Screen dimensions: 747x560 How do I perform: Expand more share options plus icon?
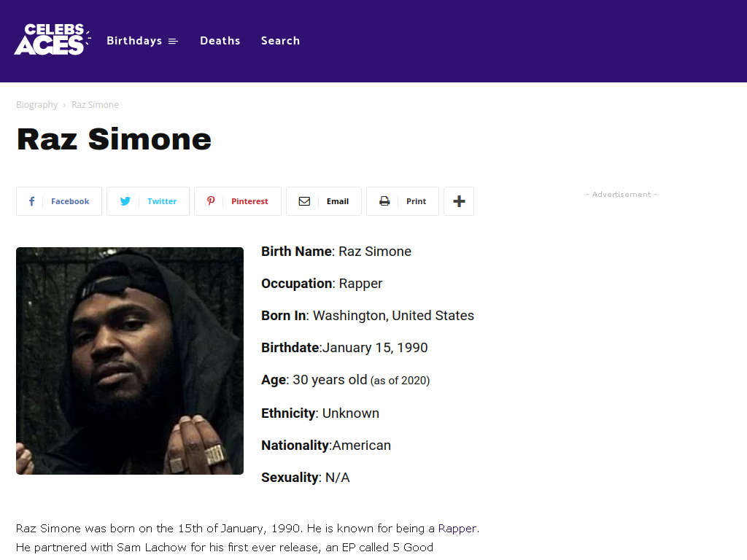pyautogui.click(x=459, y=201)
